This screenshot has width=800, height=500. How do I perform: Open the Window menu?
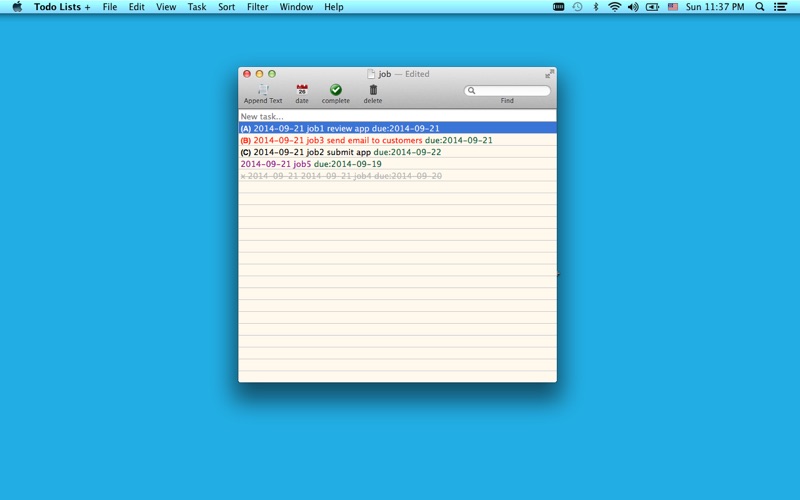point(296,7)
